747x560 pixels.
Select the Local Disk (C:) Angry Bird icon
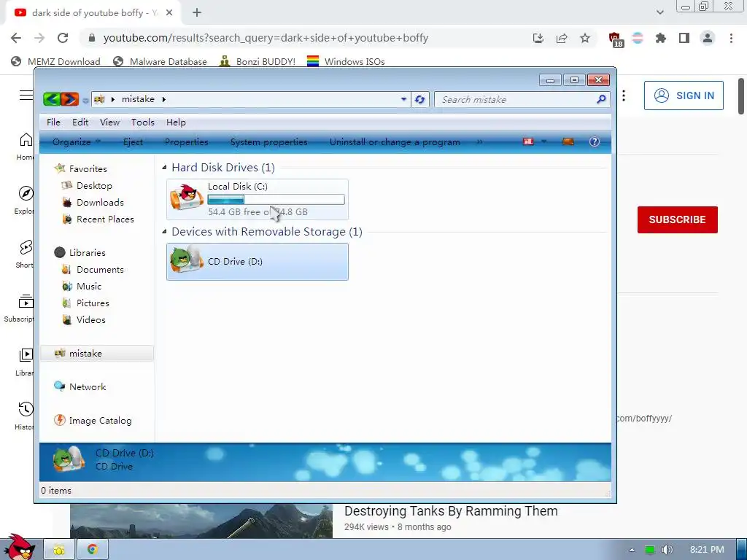pyautogui.click(x=186, y=197)
